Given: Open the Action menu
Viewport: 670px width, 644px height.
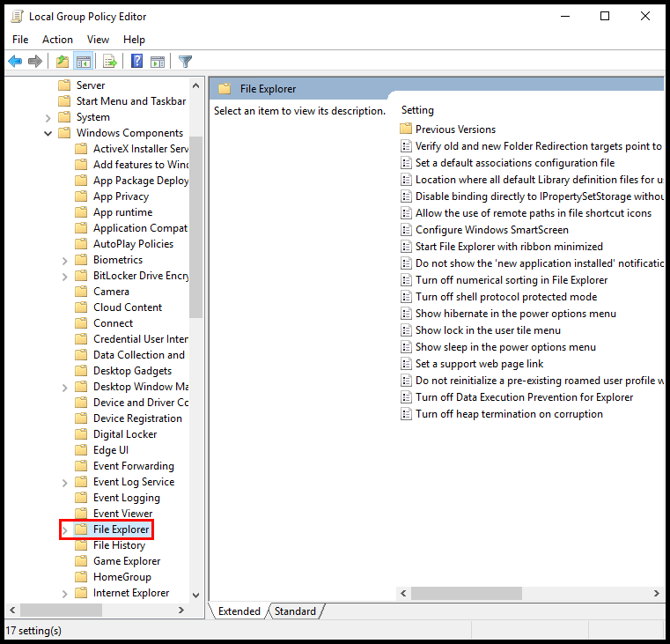Looking at the screenshot, I should tap(57, 40).
